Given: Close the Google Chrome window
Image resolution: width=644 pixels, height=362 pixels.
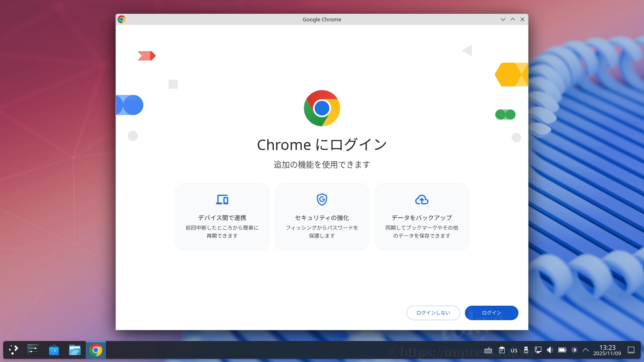Looking at the screenshot, I should coord(522,19).
